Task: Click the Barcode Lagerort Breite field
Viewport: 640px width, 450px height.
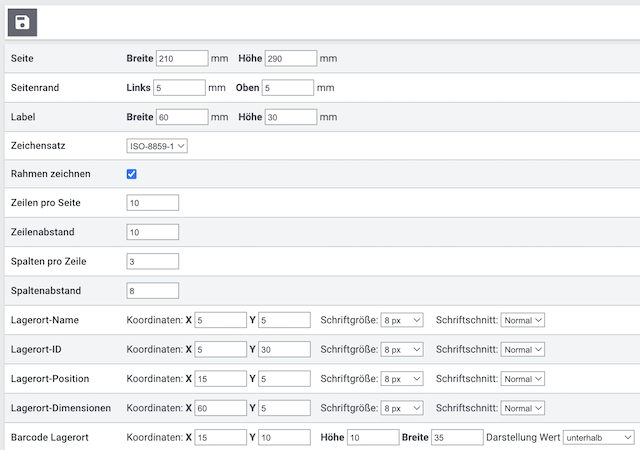Action: click(x=454, y=438)
